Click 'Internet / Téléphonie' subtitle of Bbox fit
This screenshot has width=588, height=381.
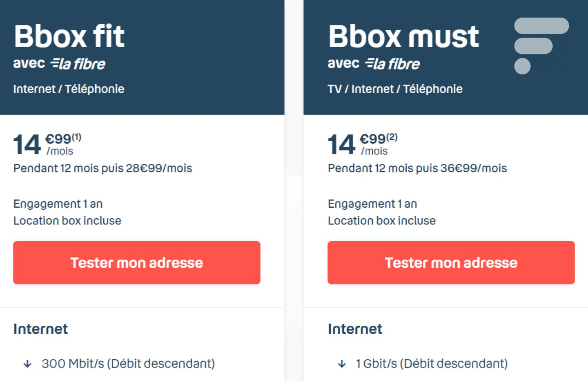point(69,89)
